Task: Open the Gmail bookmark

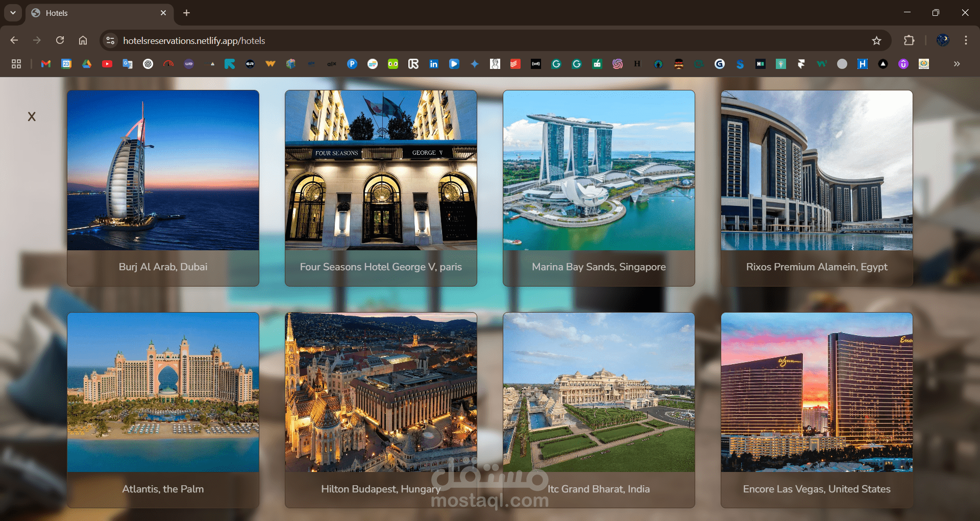Action: pyautogui.click(x=46, y=64)
